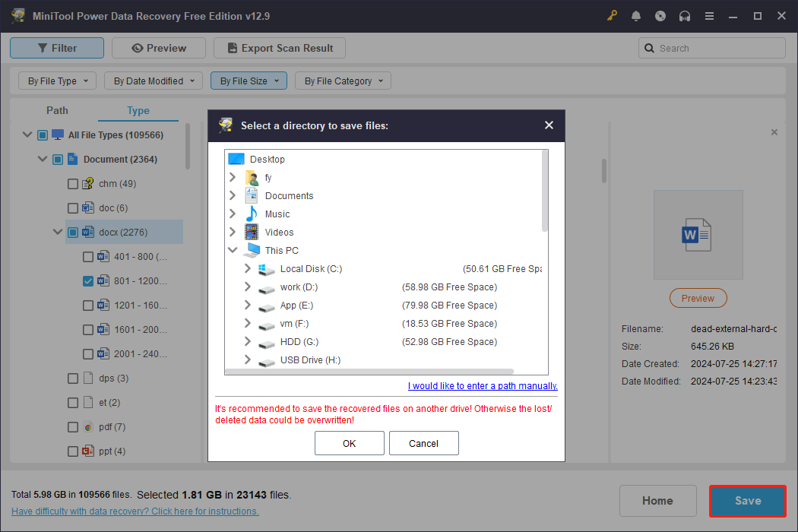The image size is (798, 532).
Task: Click the vm (F:) drive icon
Action: 266,326
